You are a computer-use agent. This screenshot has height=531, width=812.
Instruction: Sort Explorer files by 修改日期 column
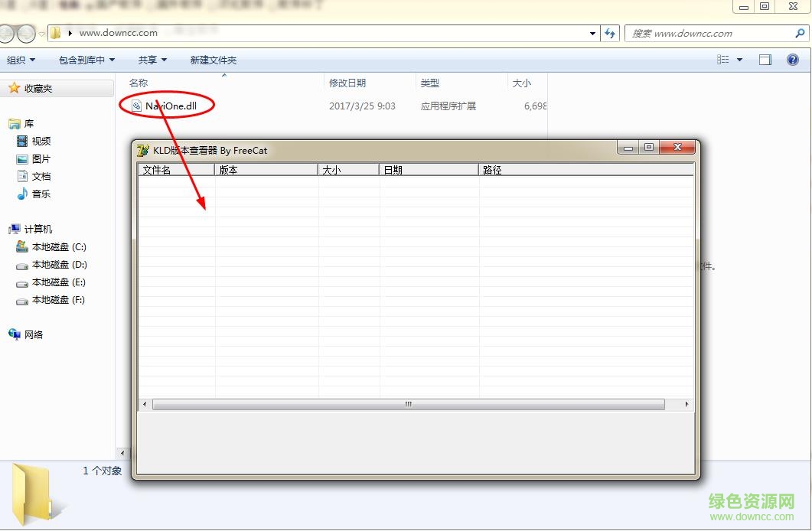pos(347,83)
